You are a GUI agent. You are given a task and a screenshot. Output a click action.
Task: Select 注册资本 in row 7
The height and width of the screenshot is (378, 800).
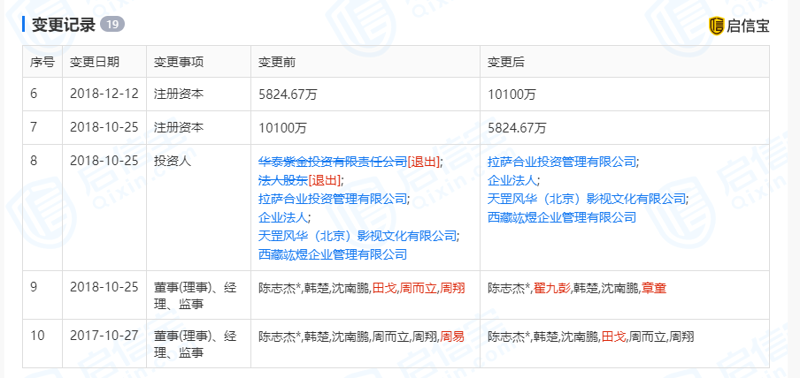[x=179, y=127]
